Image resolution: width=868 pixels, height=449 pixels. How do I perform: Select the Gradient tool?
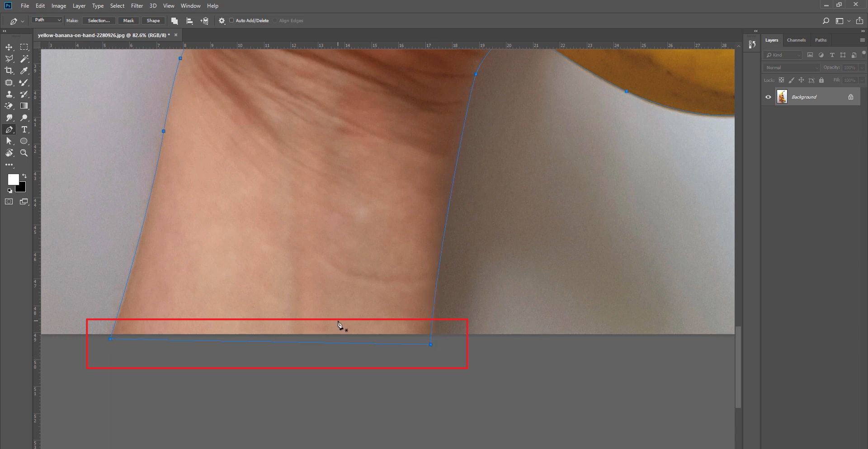pyautogui.click(x=24, y=106)
